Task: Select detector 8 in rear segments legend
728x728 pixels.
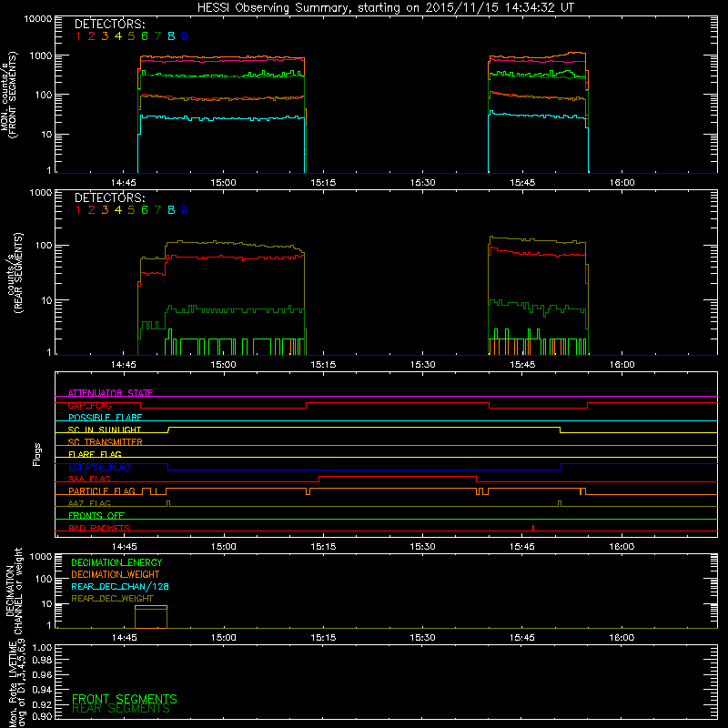Action: coord(171,210)
